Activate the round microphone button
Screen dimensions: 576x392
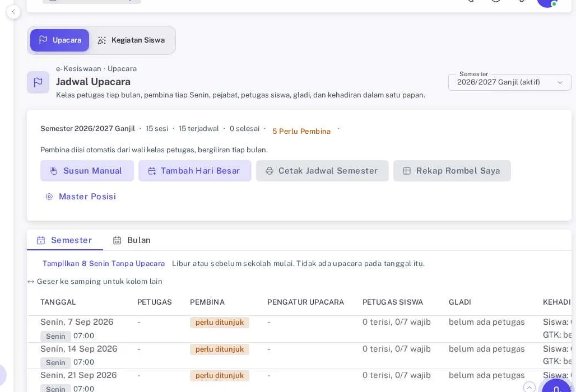[x=556, y=386]
